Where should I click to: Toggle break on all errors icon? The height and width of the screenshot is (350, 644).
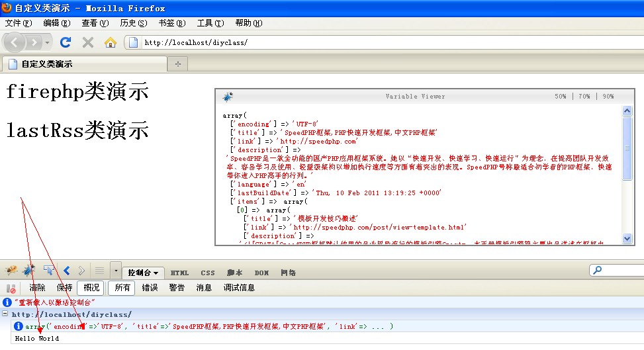coord(11,288)
